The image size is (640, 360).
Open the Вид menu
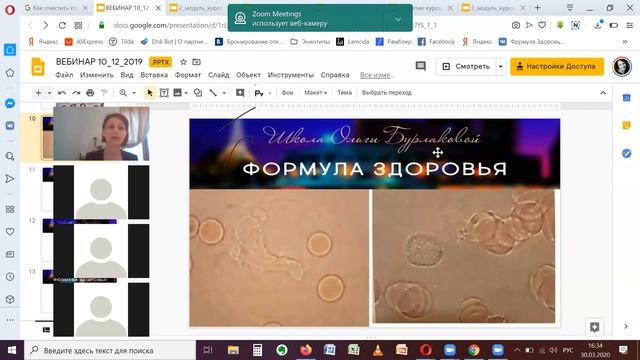pos(127,75)
